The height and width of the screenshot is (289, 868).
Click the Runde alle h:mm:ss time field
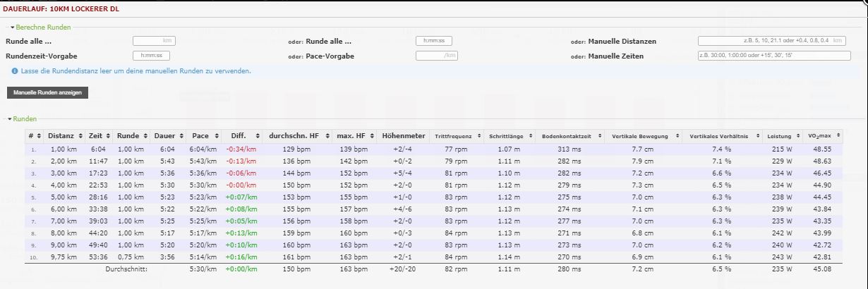[x=438, y=41]
